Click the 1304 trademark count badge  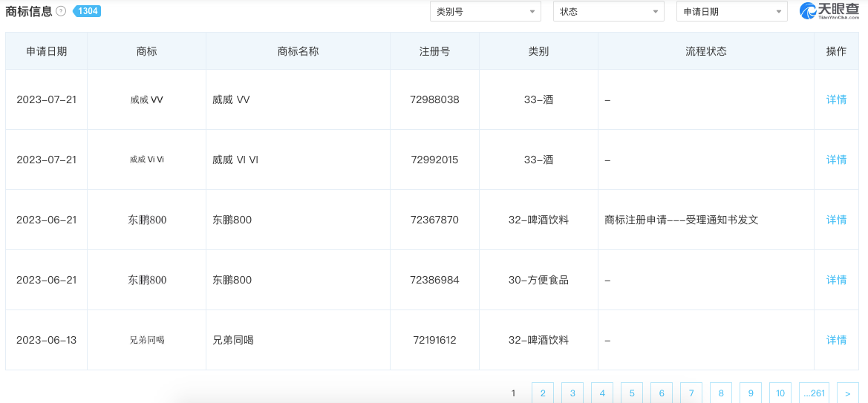click(86, 11)
